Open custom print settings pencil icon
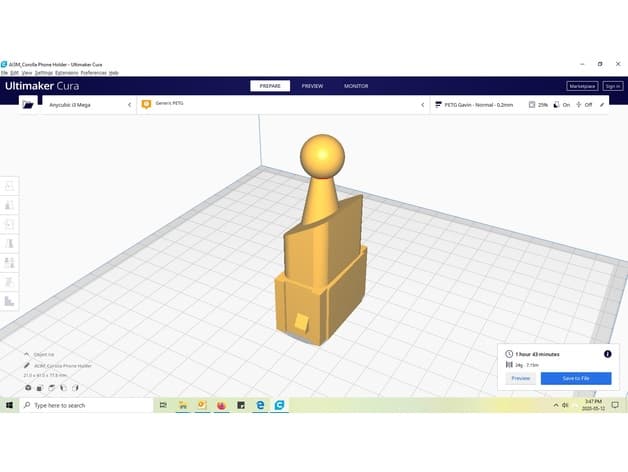 point(602,105)
